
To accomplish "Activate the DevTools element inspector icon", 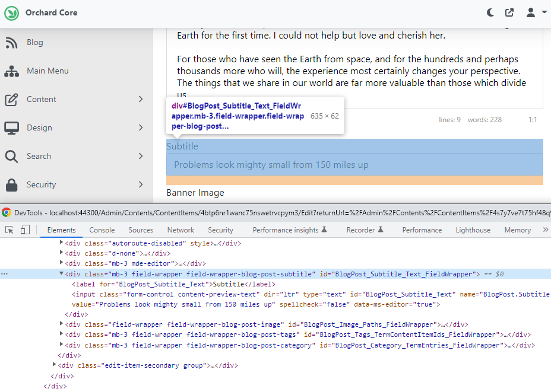I will coord(9,230).
